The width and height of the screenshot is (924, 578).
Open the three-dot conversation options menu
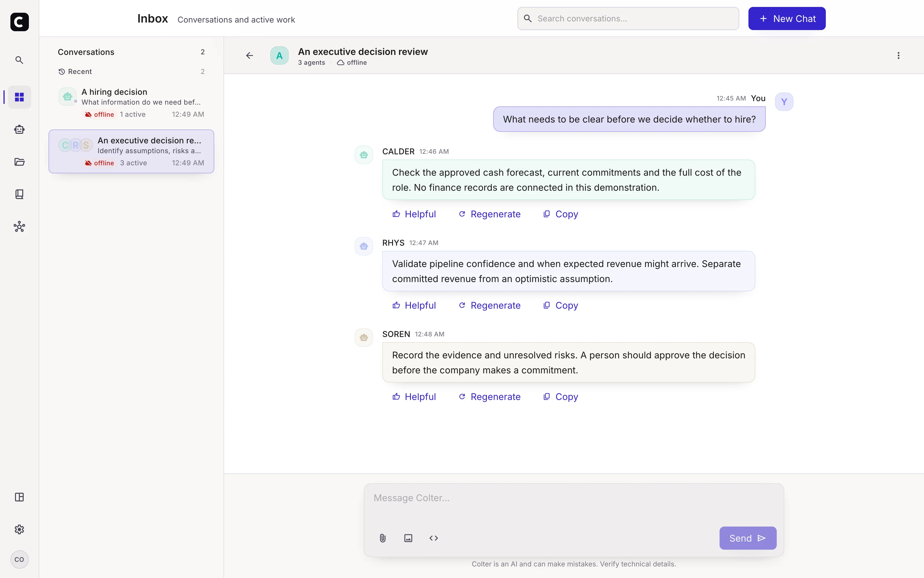pos(898,55)
